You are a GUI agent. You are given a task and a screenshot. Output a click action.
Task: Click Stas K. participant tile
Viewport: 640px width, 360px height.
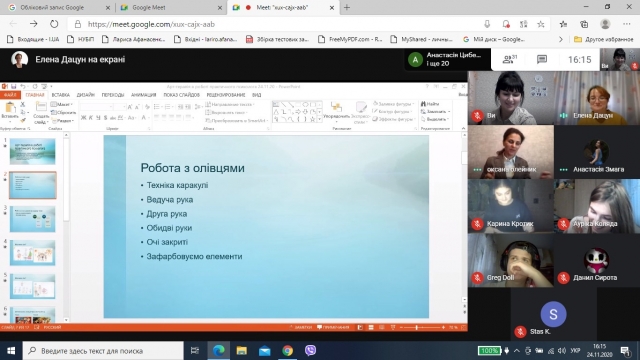click(553, 314)
